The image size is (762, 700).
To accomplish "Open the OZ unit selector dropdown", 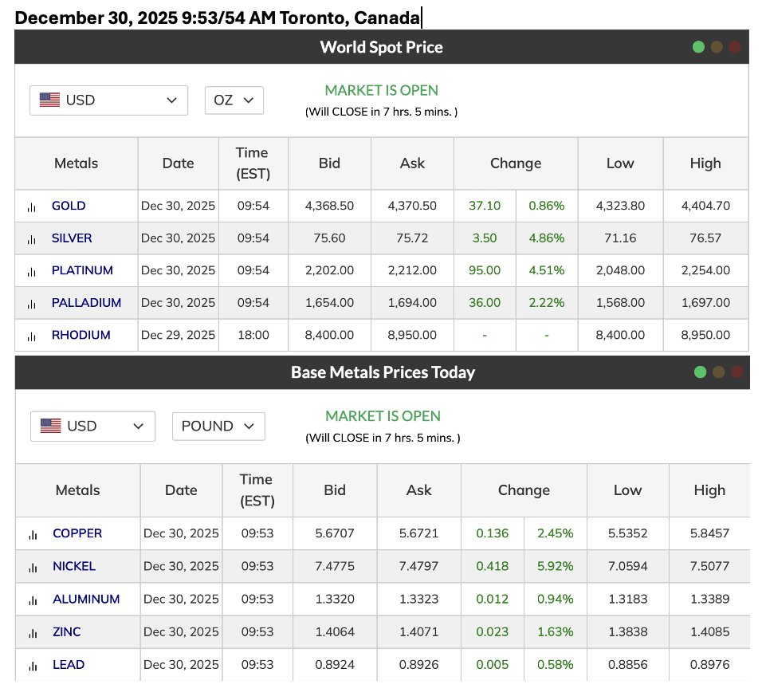I will [x=234, y=100].
